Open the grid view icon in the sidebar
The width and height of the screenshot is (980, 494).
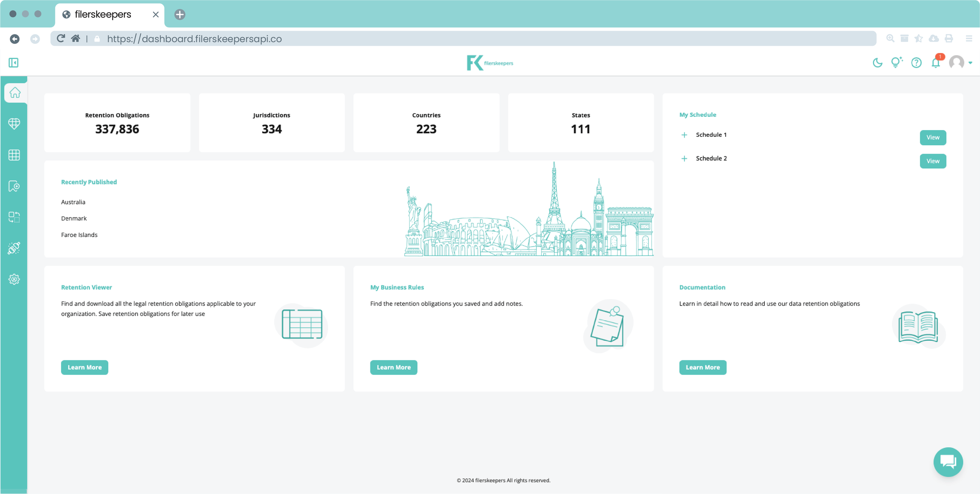click(x=14, y=155)
